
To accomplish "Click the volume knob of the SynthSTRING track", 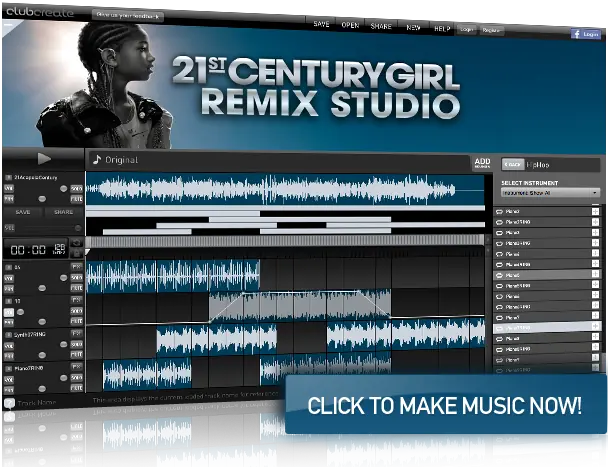I will tap(64, 344).
